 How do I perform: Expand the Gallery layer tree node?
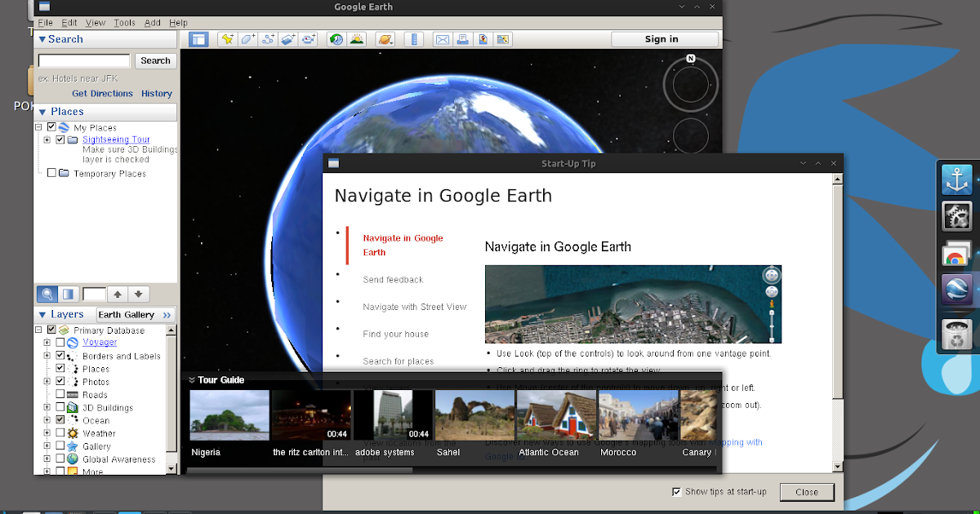tap(47, 446)
